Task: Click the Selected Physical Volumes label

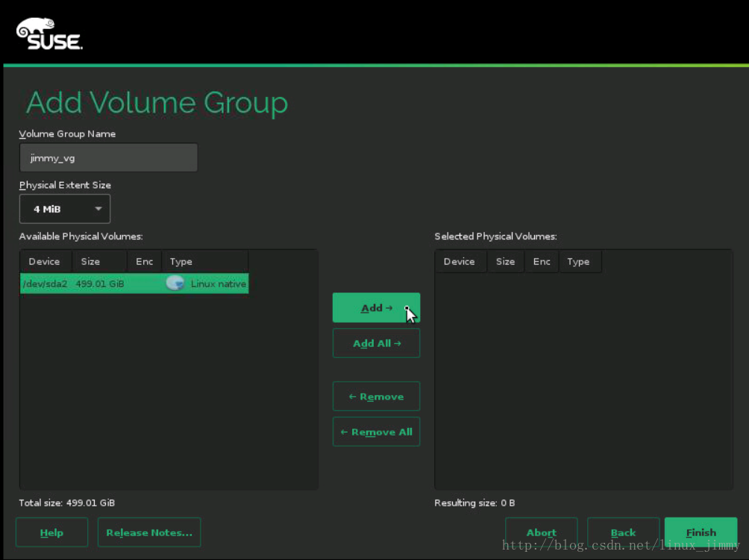Action: [x=496, y=236]
